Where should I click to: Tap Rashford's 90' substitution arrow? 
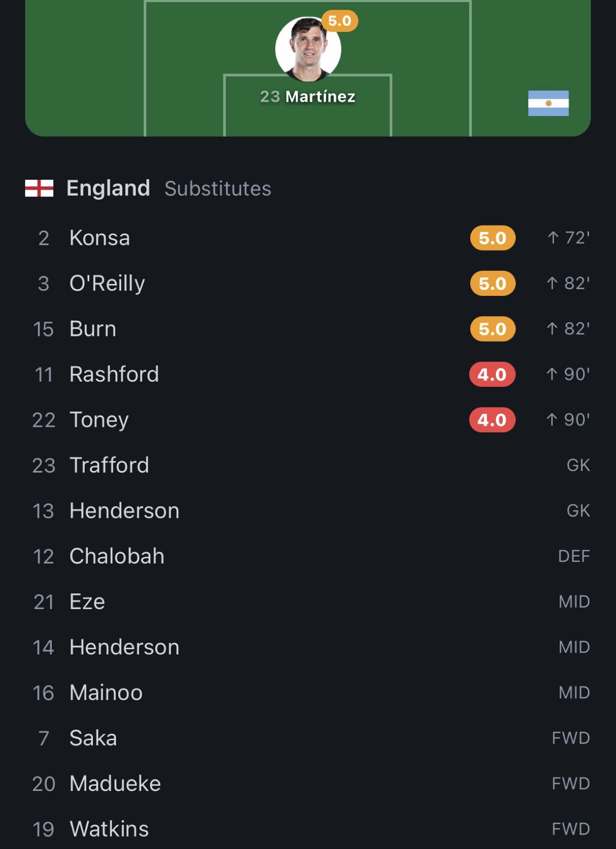click(x=552, y=374)
